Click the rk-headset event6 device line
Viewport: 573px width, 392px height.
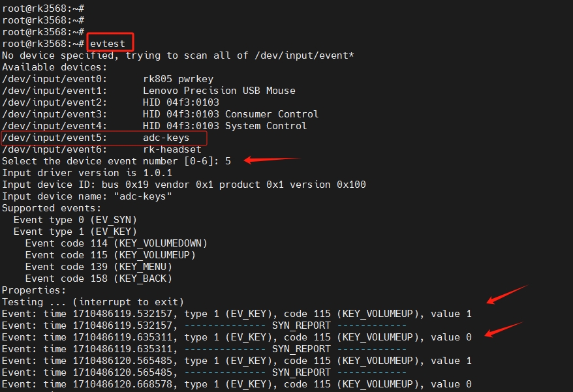pyautogui.click(x=101, y=149)
